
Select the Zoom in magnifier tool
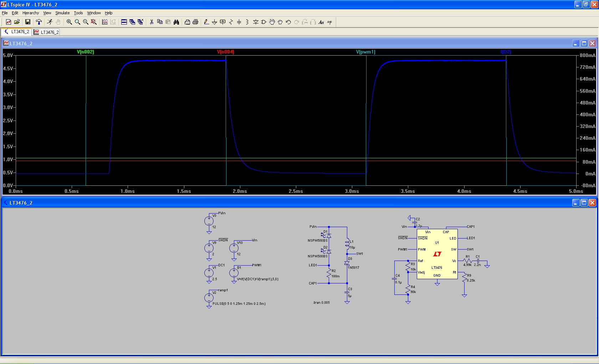(69, 22)
